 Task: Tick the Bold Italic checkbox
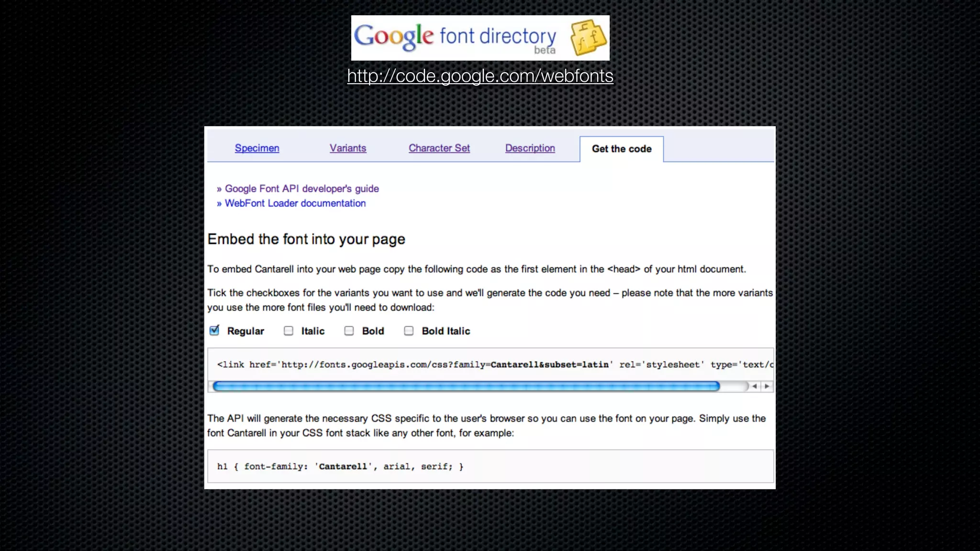click(x=409, y=331)
